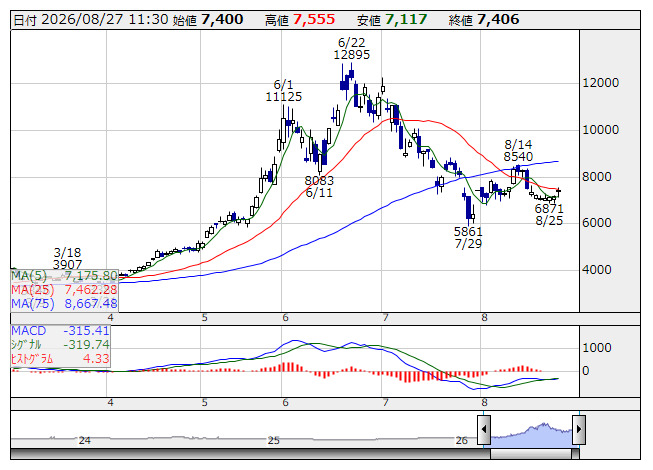
Task: Click the 6000 price axis label
Action: (x=596, y=223)
